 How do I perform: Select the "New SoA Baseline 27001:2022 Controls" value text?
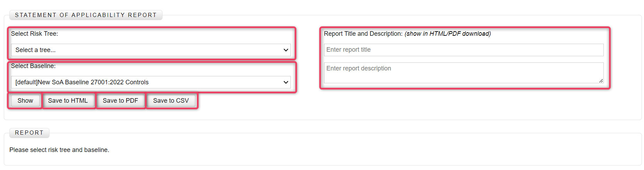point(93,82)
